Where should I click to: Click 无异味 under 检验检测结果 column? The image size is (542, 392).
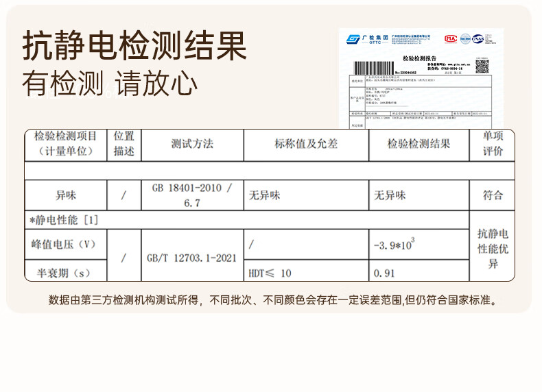(390, 195)
